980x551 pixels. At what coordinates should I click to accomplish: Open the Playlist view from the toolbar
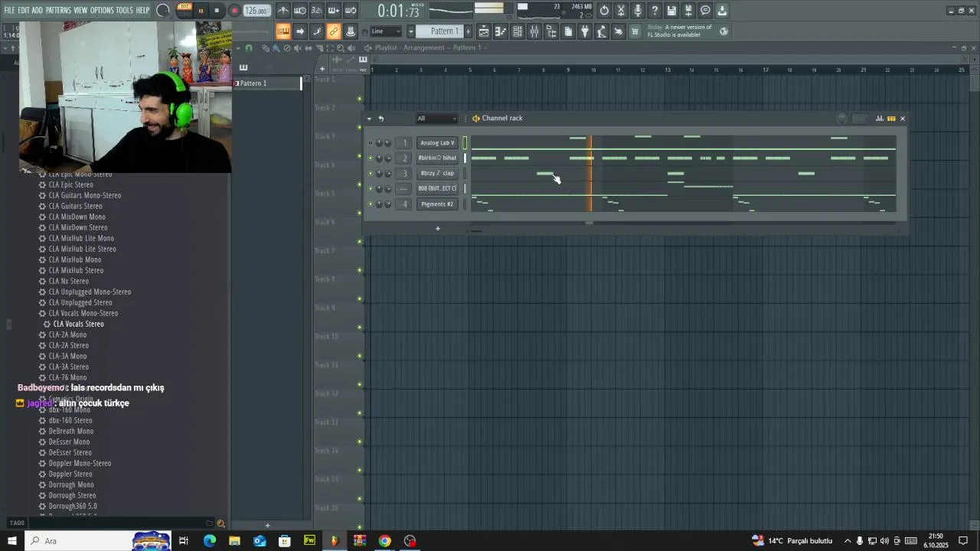484,31
